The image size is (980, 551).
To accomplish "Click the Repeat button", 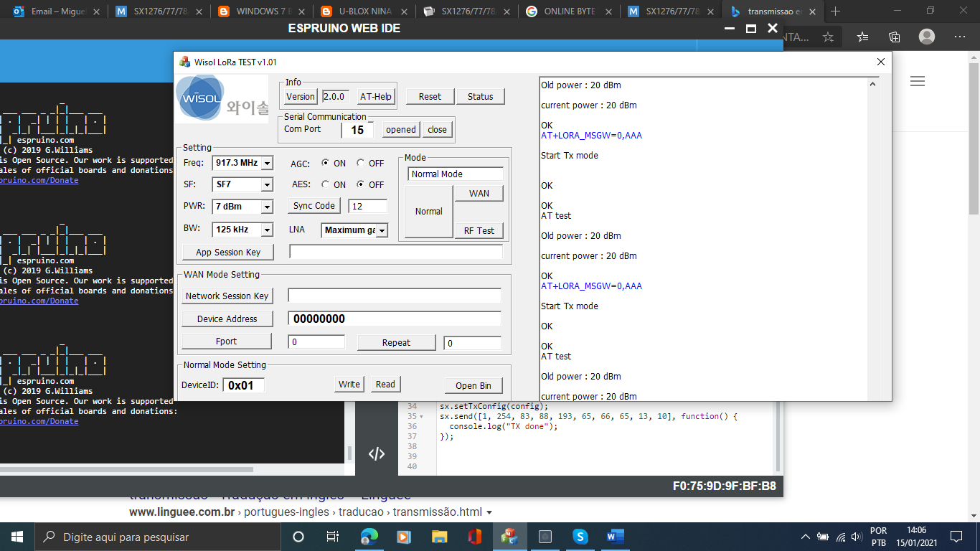I will (x=396, y=343).
